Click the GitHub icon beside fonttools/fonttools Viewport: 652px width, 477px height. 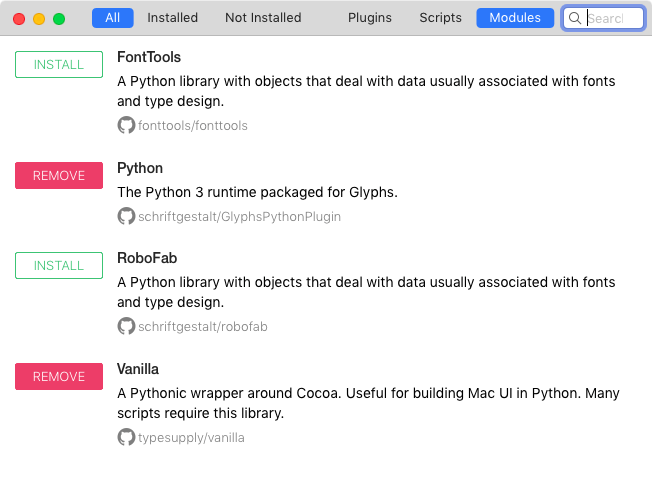[126, 126]
